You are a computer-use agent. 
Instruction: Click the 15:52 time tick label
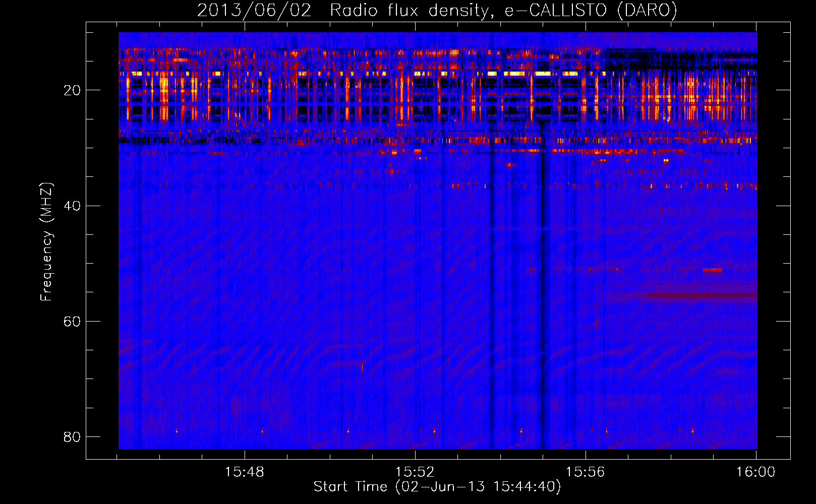[x=415, y=472]
